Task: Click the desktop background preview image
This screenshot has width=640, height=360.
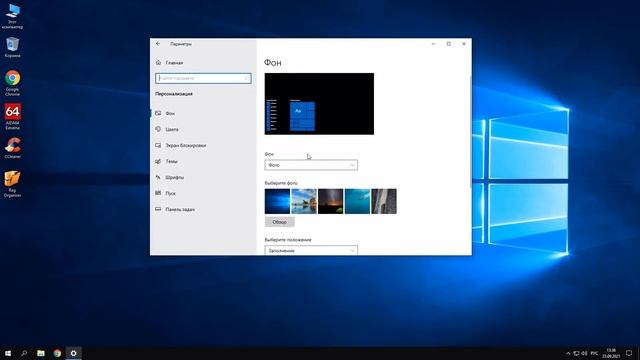Action: click(x=319, y=104)
